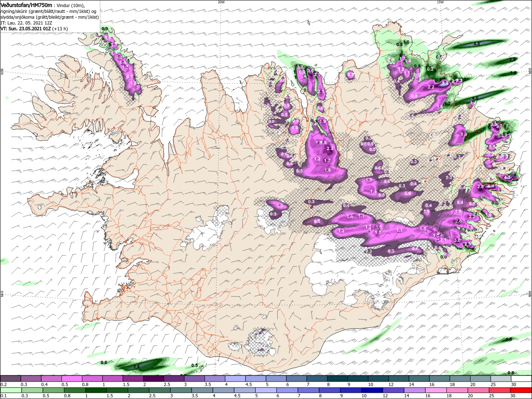Click the 1.0 label next to 0.8 in the northeast
Image resolution: width=532 pixels, height=399 pixels.
[x=406, y=42]
